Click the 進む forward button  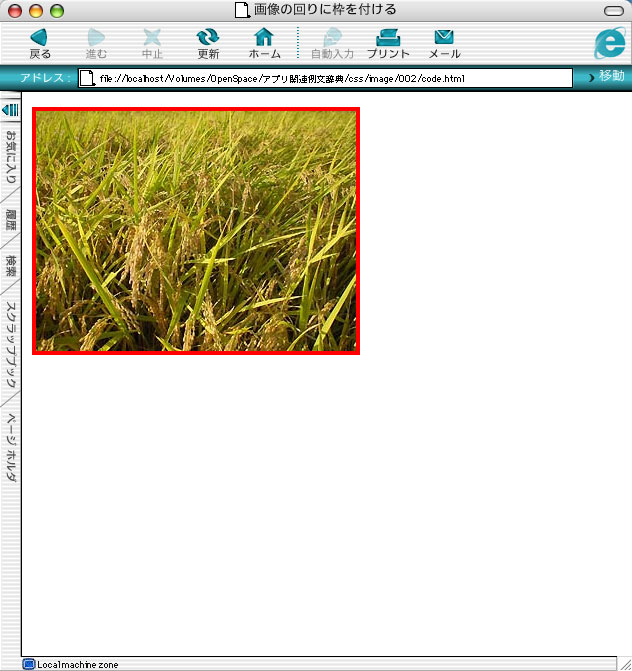tap(96, 43)
